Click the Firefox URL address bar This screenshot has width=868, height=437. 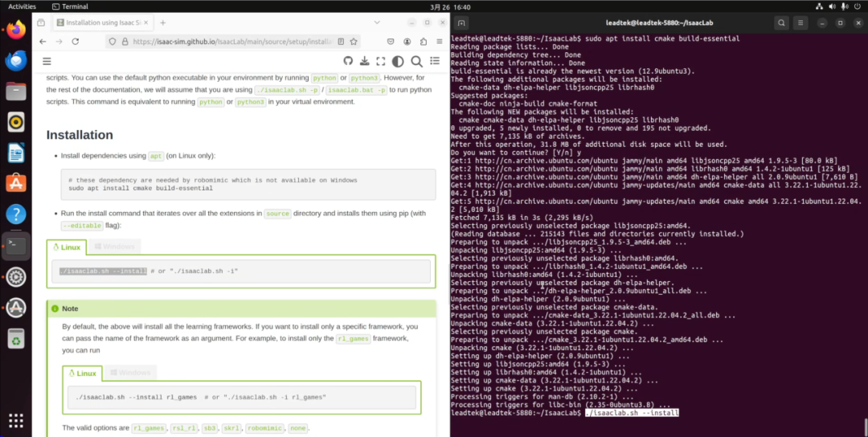tap(232, 42)
